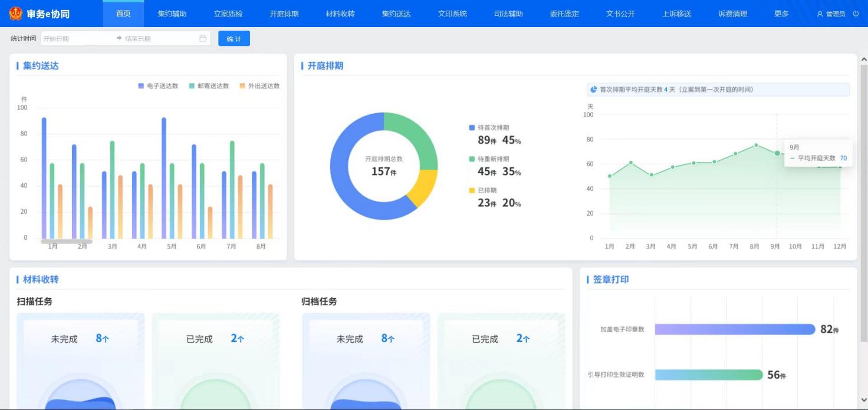This screenshot has height=410, width=868.
Task: Click the 加盖电子印章数 progress bar
Action: [x=735, y=329]
